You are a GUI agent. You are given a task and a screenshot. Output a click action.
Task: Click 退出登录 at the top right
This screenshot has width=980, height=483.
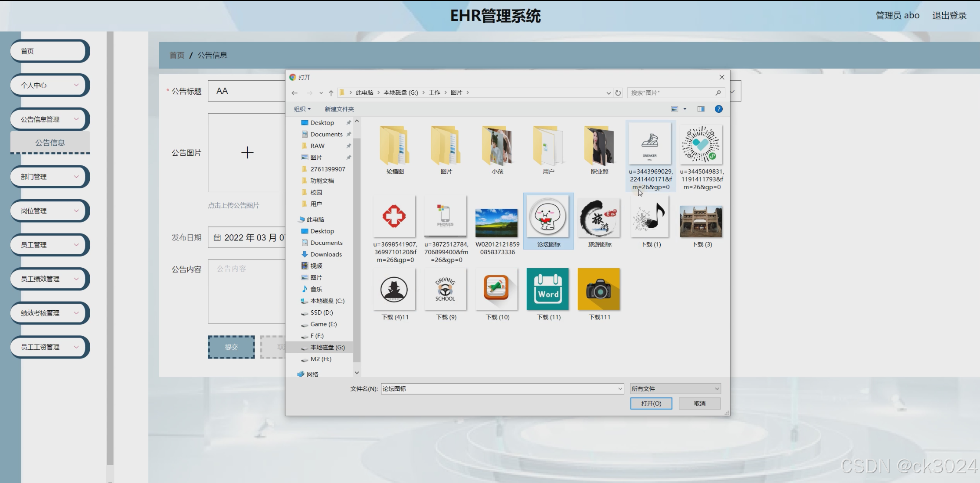[x=949, y=15]
